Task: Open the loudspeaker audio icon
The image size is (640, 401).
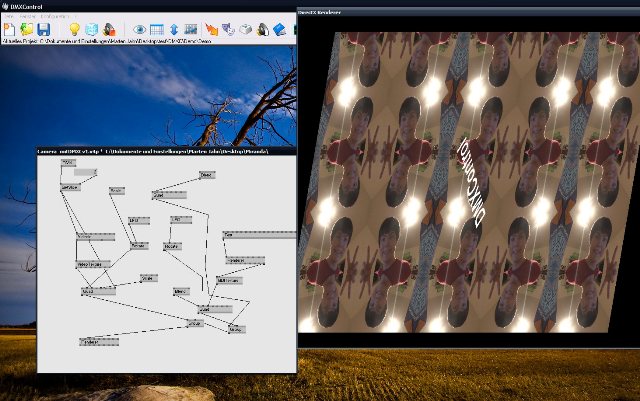Action: (262, 30)
